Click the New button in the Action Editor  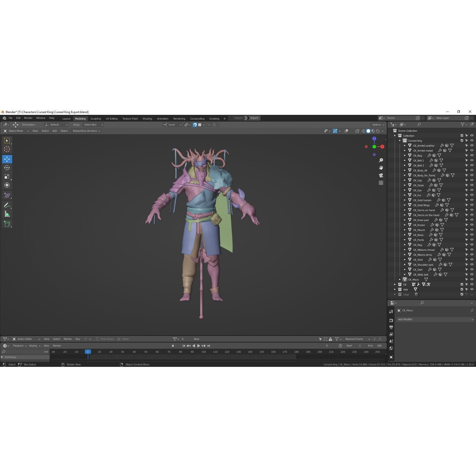pyautogui.click(x=196, y=339)
